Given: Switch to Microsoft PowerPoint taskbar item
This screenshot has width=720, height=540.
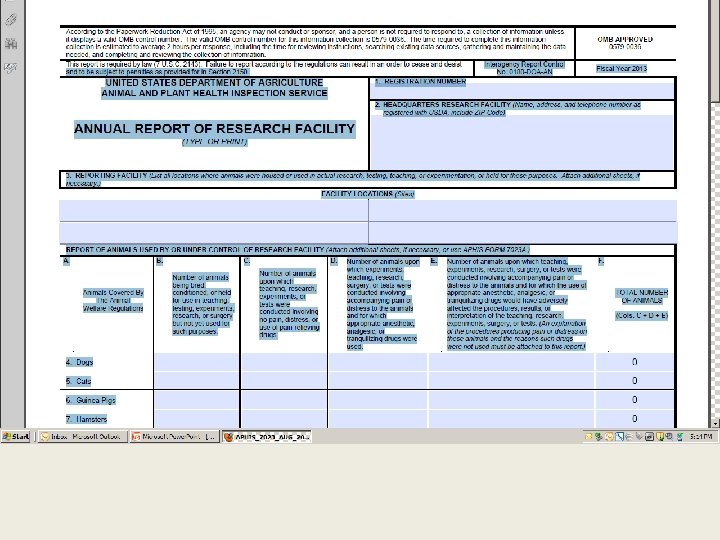Looking at the screenshot, I should click(x=174, y=436).
